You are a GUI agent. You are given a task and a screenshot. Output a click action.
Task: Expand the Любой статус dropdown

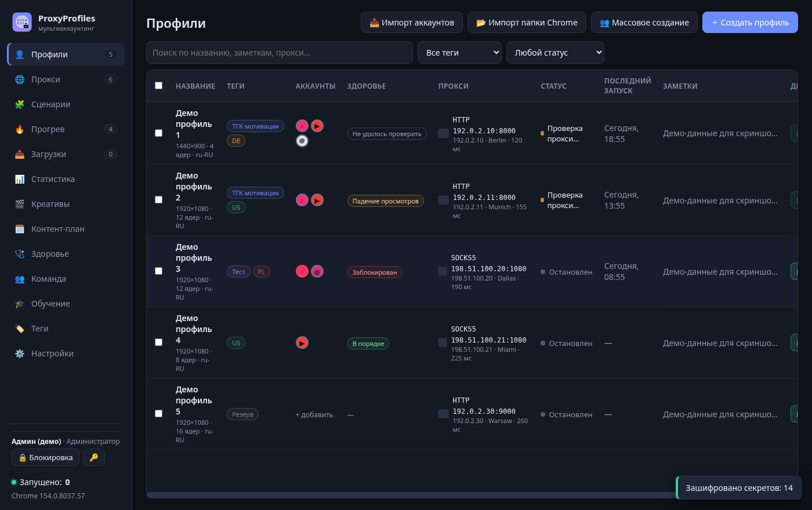(x=555, y=53)
